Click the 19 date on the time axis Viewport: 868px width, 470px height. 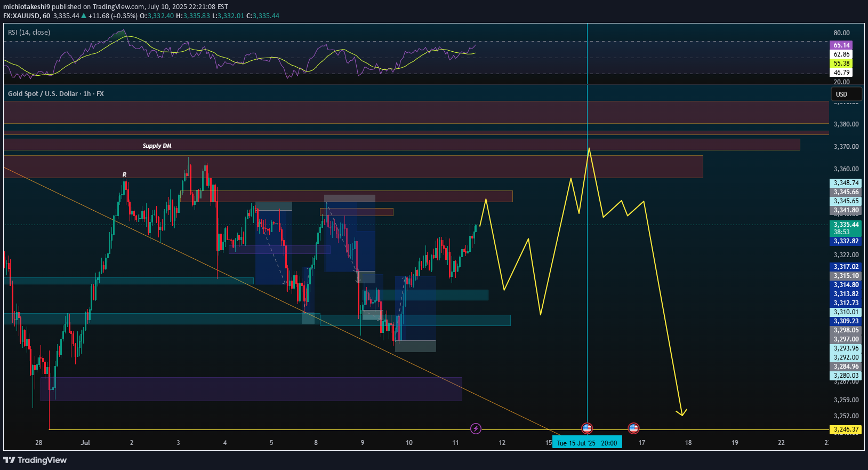tap(735, 443)
